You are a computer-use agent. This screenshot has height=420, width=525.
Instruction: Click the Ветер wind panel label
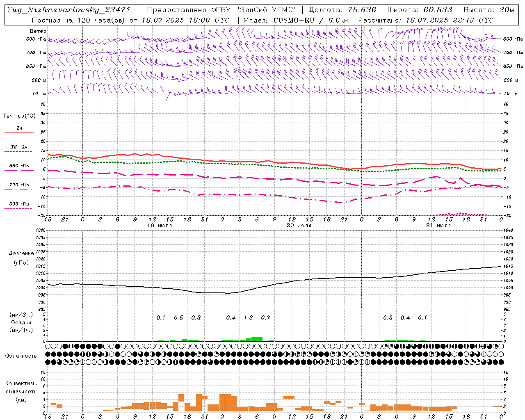tap(38, 31)
